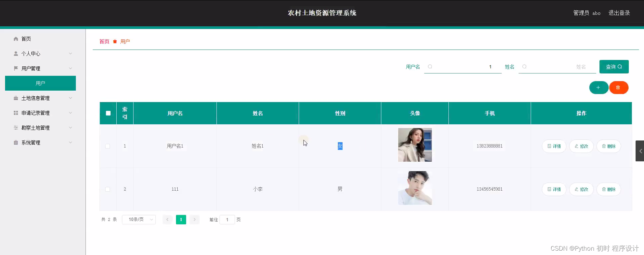
Task: Click the grid icon beside 申请记录管理
Action: 16,113
